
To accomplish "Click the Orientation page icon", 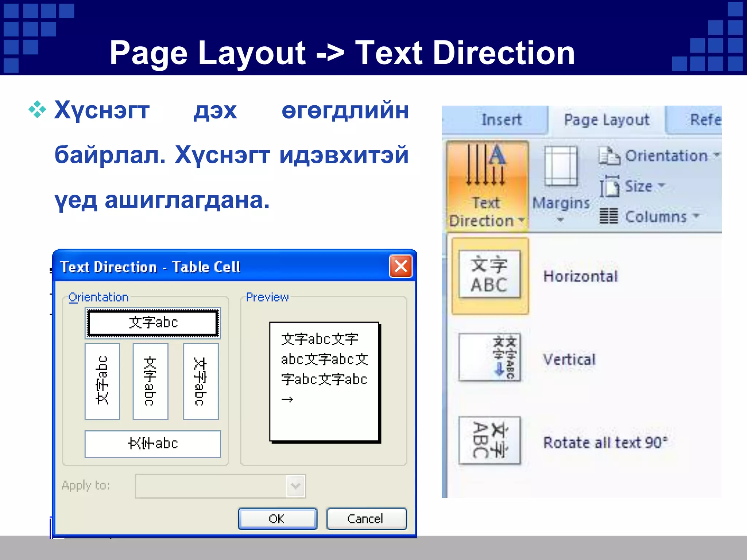I will pyautogui.click(x=609, y=156).
